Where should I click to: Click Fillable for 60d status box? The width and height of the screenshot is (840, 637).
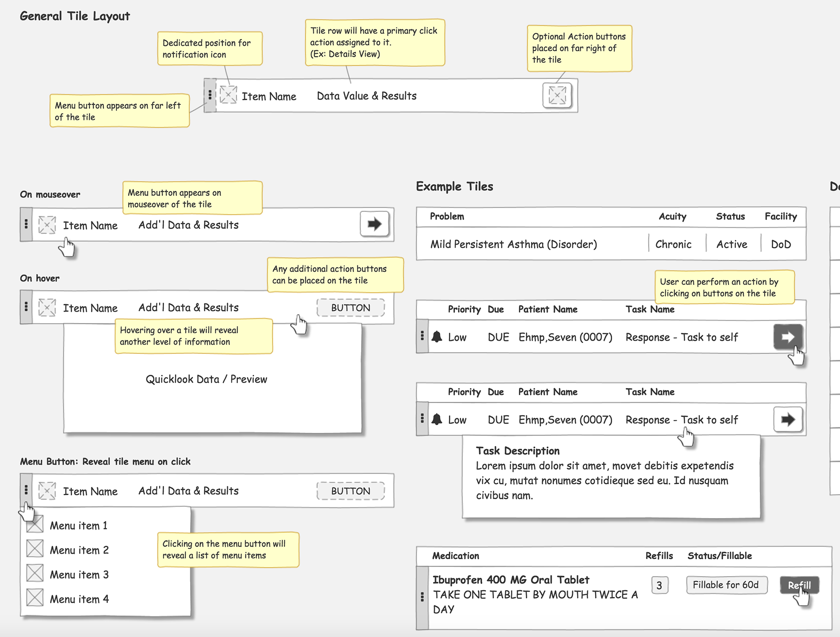726,585
